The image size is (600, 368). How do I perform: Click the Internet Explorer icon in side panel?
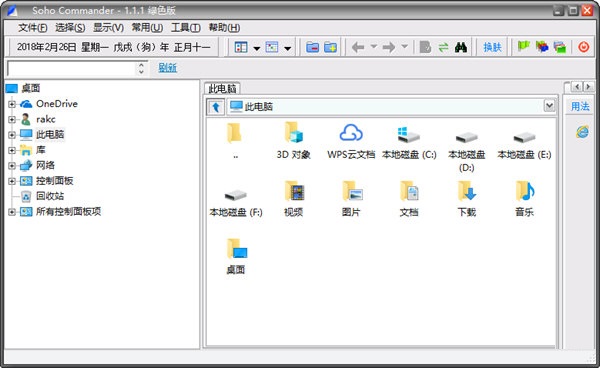point(582,132)
